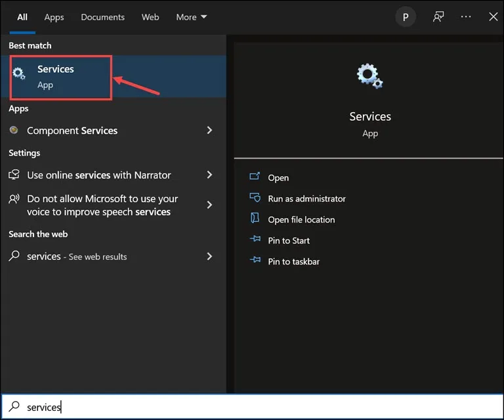504x420 pixels.
Task: Expand the speech services setting chevron
Action: tap(209, 205)
